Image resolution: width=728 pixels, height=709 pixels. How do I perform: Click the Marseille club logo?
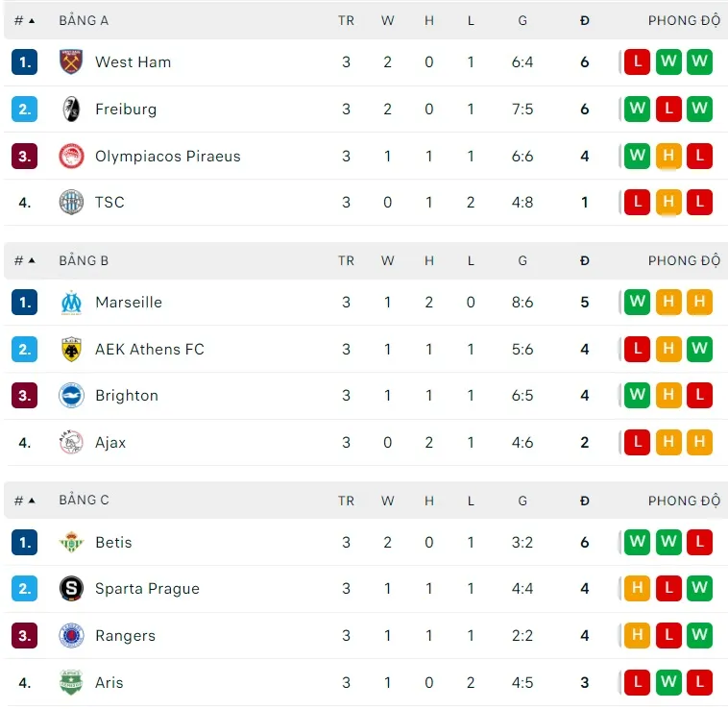coord(71,302)
